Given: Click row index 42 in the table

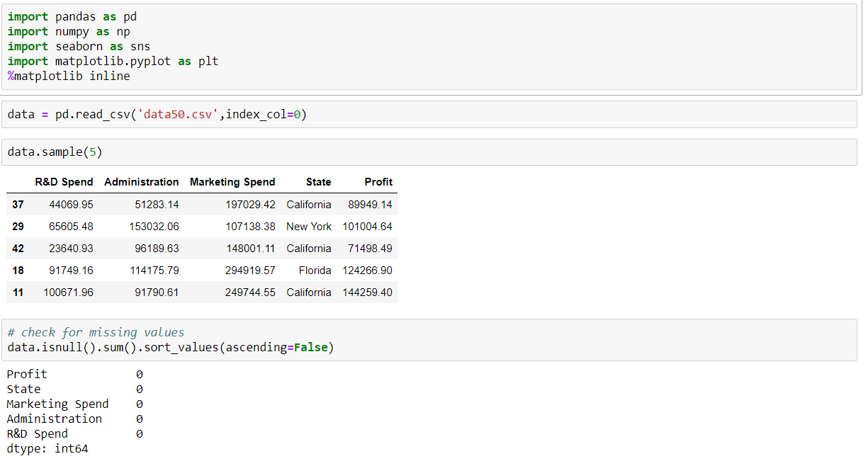Looking at the screenshot, I should pyautogui.click(x=18, y=249).
